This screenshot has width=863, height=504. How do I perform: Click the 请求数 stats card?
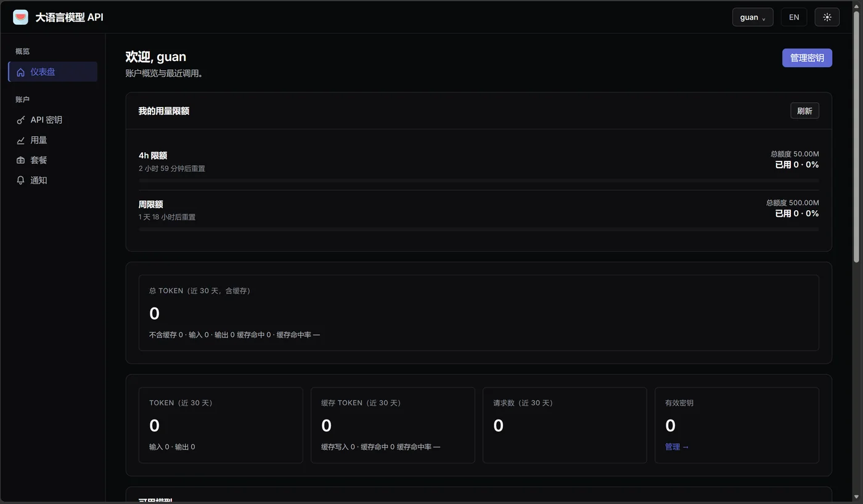pyautogui.click(x=564, y=425)
